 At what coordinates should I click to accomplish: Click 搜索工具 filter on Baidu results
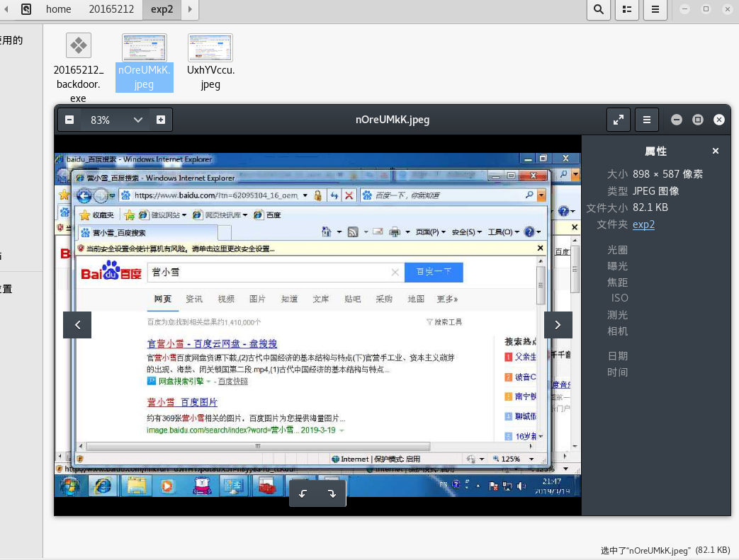[x=444, y=322]
